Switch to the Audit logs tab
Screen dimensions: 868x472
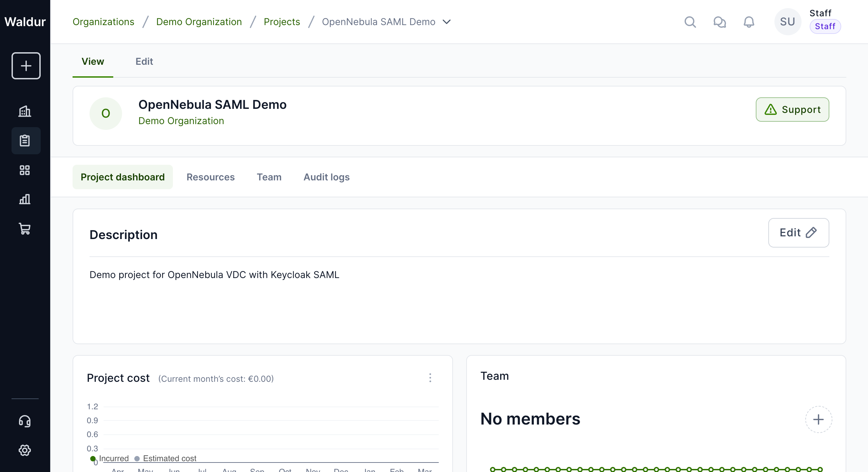(x=326, y=177)
